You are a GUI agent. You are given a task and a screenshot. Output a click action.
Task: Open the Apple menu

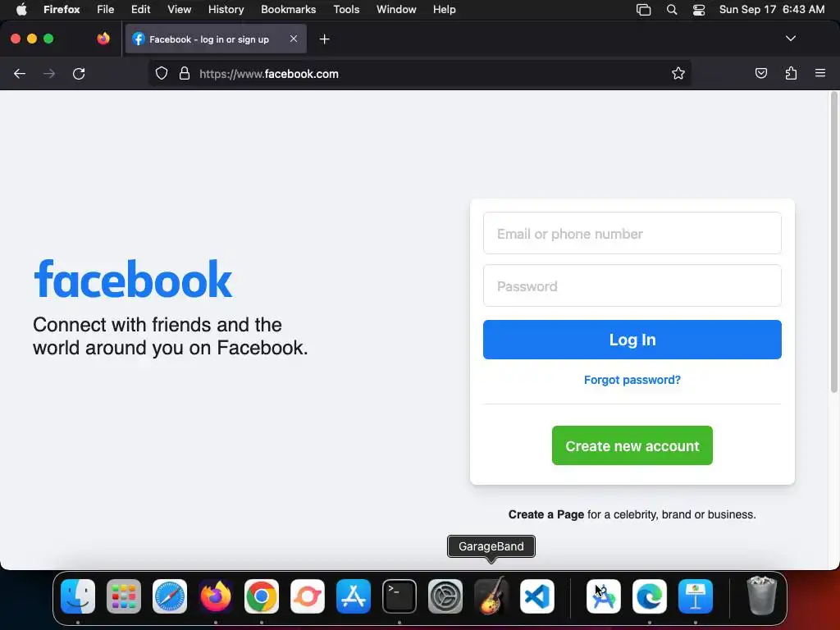[21, 10]
